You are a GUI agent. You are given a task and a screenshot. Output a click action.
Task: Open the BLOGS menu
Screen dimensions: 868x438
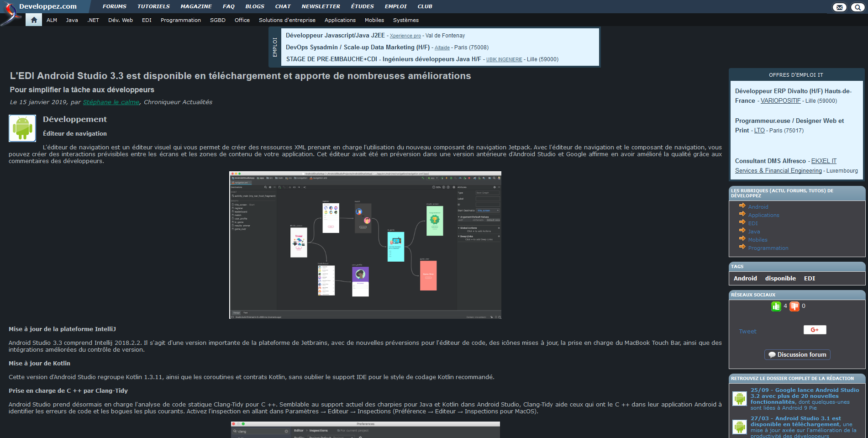(255, 6)
